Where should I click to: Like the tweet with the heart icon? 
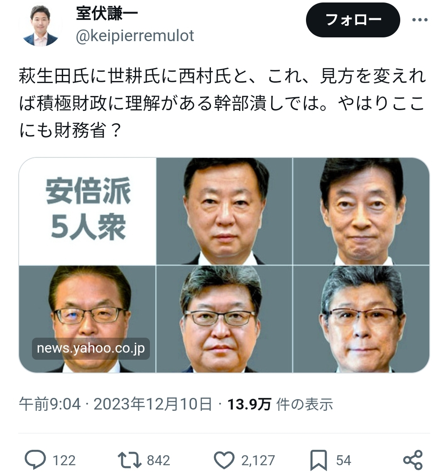coord(224,460)
